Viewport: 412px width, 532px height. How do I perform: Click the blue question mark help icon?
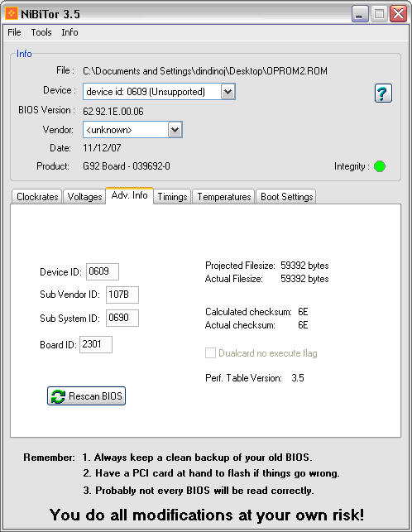(383, 93)
